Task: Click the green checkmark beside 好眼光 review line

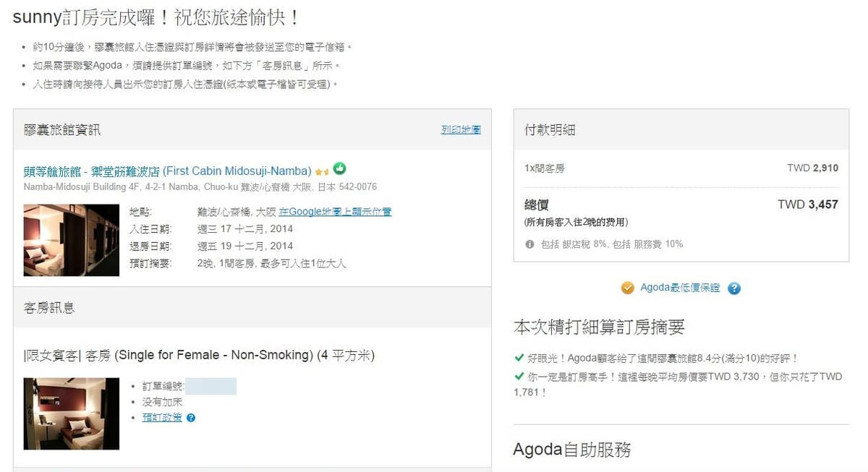Action: pos(519,358)
